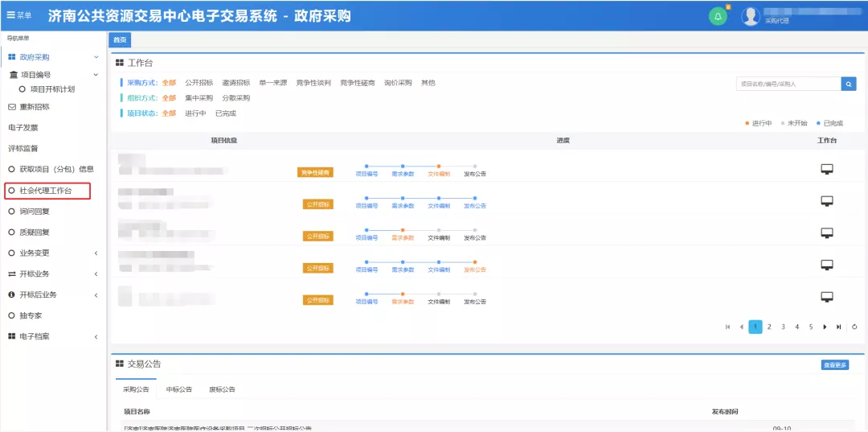Open the notification bell in the header
Viewport: 868px width, 432px height.
[718, 16]
